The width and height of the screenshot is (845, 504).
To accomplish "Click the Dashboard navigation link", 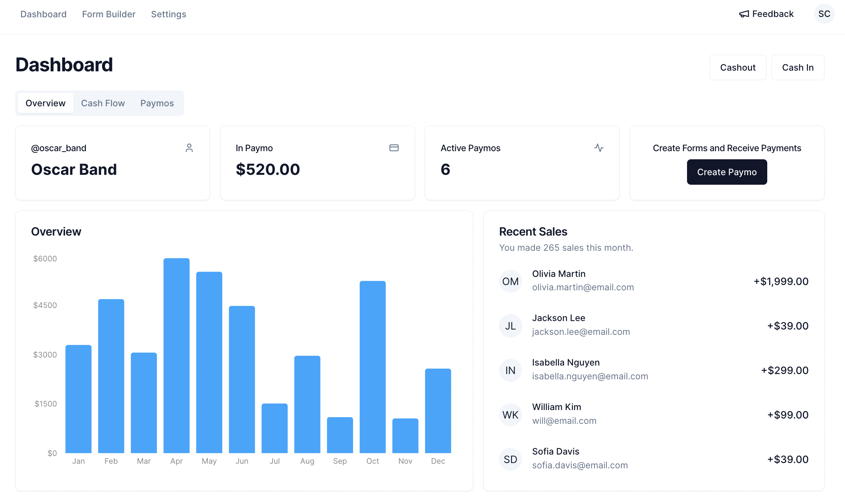I will point(43,14).
